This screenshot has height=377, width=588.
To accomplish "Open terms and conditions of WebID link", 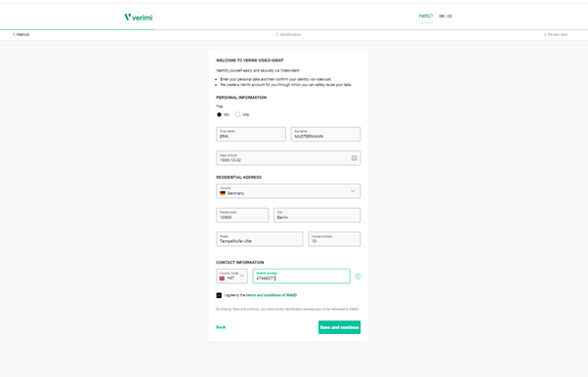I will click(272, 295).
